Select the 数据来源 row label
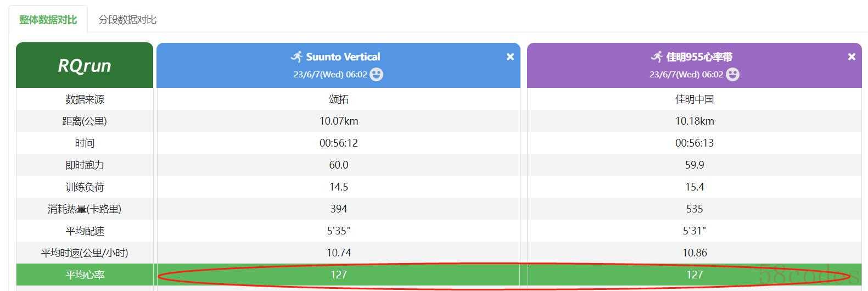The height and width of the screenshot is (291, 868). [x=85, y=99]
